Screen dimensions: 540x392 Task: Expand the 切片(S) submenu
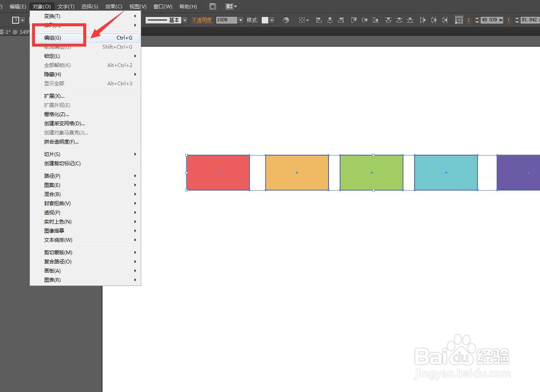pyautogui.click(x=85, y=154)
